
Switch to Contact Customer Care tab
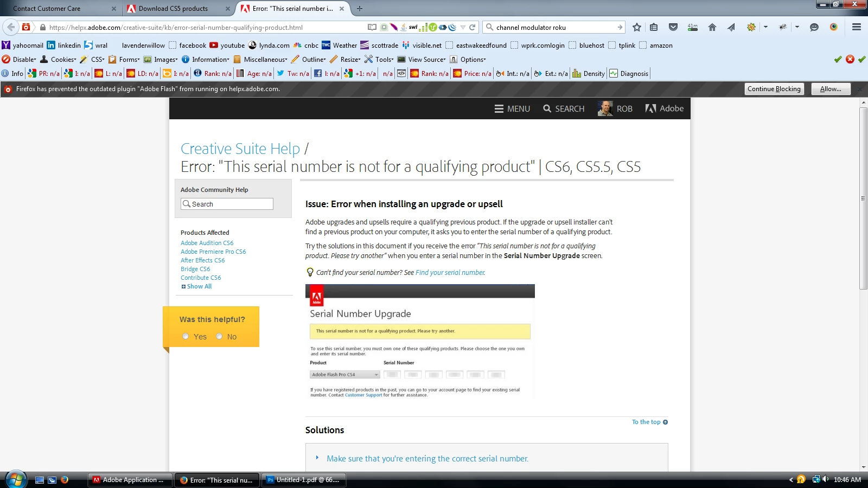(60, 9)
